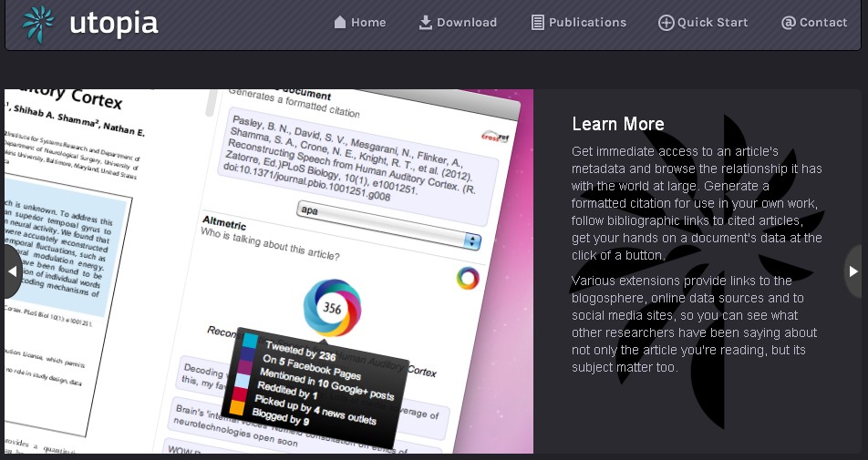Image resolution: width=868 pixels, height=460 pixels.
Task: Click the Altmetric donut score 356
Action: pyautogui.click(x=332, y=307)
